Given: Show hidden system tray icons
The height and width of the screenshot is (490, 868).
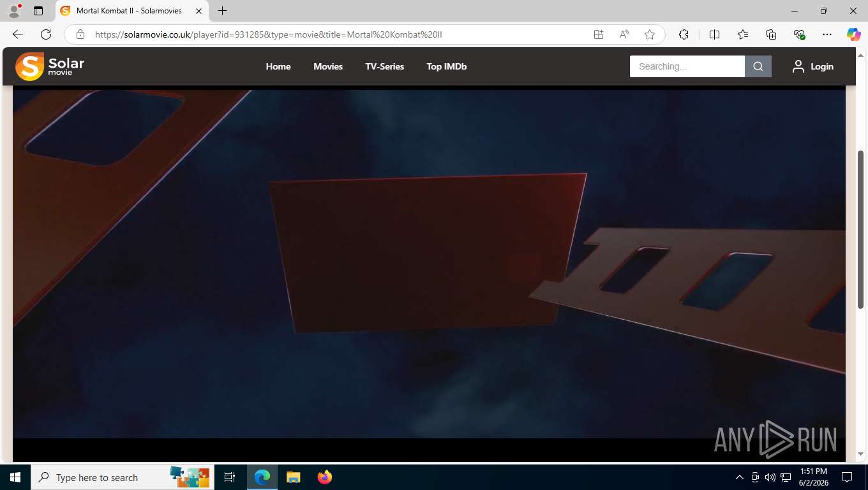Looking at the screenshot, I should [740, 477].
